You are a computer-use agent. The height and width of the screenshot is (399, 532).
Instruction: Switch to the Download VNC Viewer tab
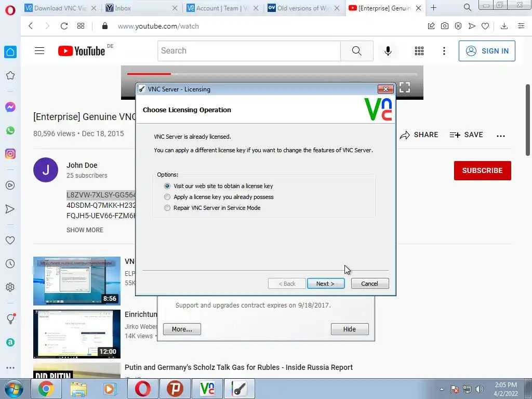click(x=60, y=8)
